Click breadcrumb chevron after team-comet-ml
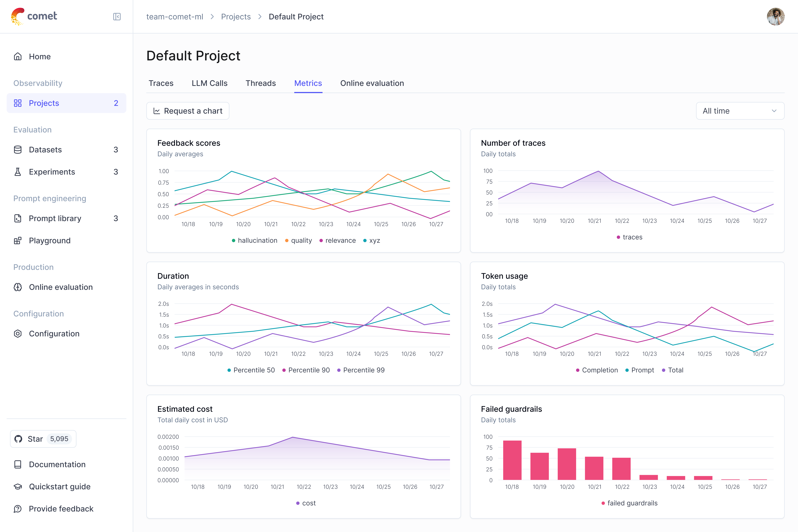Screen dimensions: 798x532 (212, 17)
